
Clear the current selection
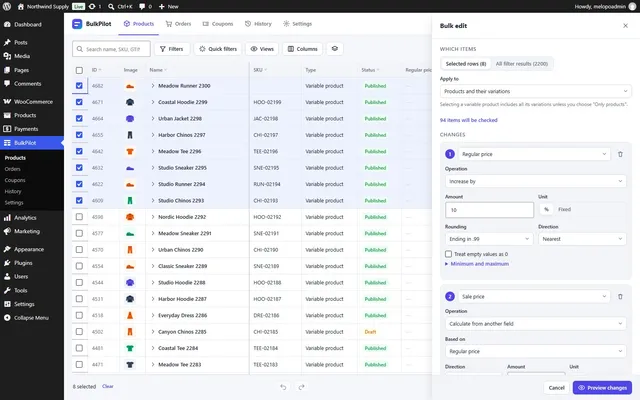point(108,386)
